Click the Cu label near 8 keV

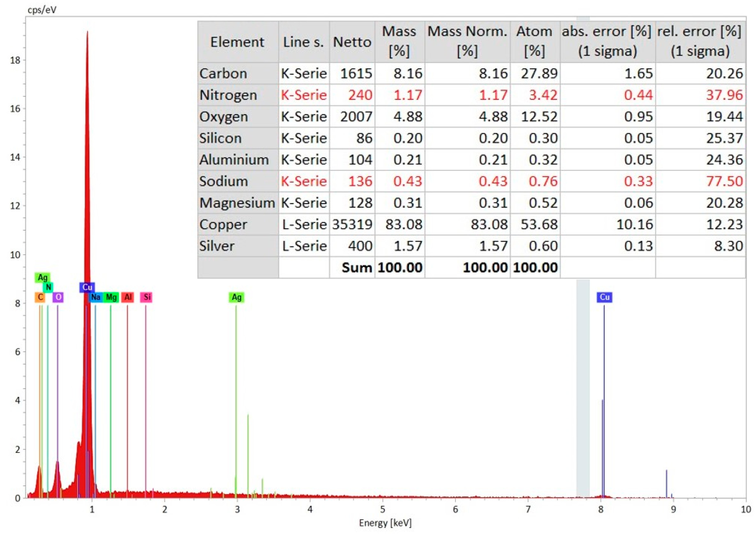(x=605, y=297)
